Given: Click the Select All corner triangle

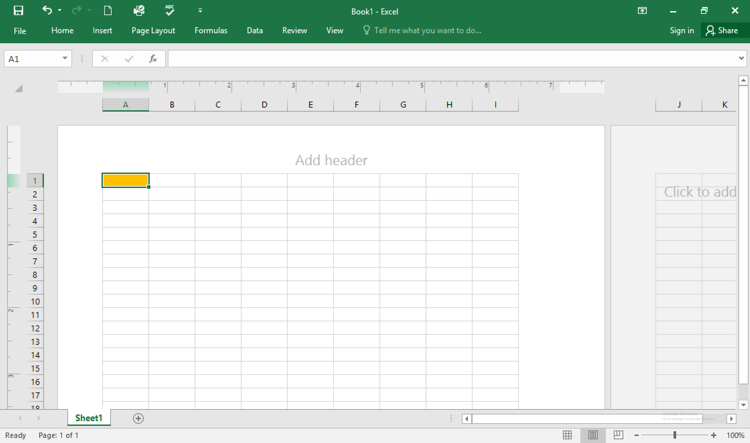Looking at the screenshot, I should click(x=18, y=89).
